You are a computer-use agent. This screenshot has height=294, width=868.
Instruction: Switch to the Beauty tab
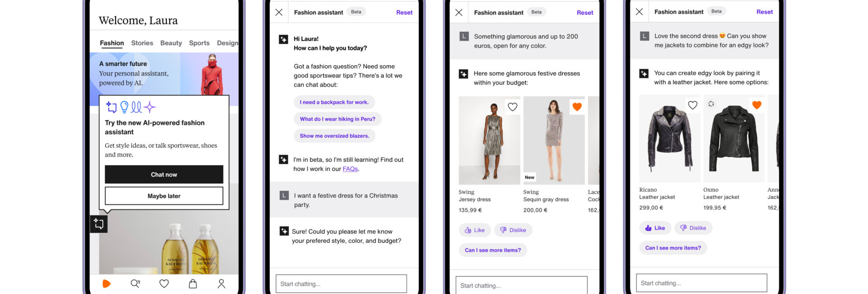point(171,43)
